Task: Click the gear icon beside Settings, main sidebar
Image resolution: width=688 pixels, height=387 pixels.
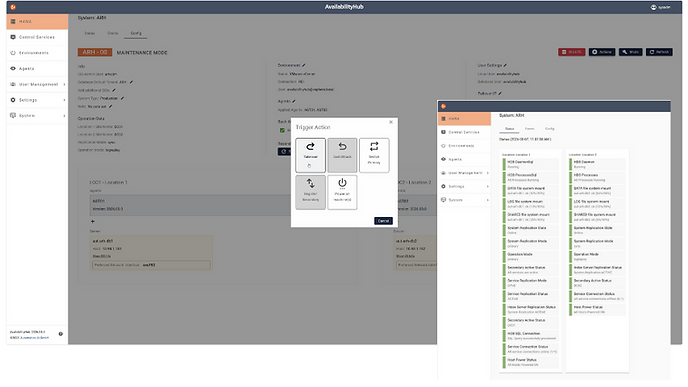Action: pyautogui.click(x=13, y=100)
